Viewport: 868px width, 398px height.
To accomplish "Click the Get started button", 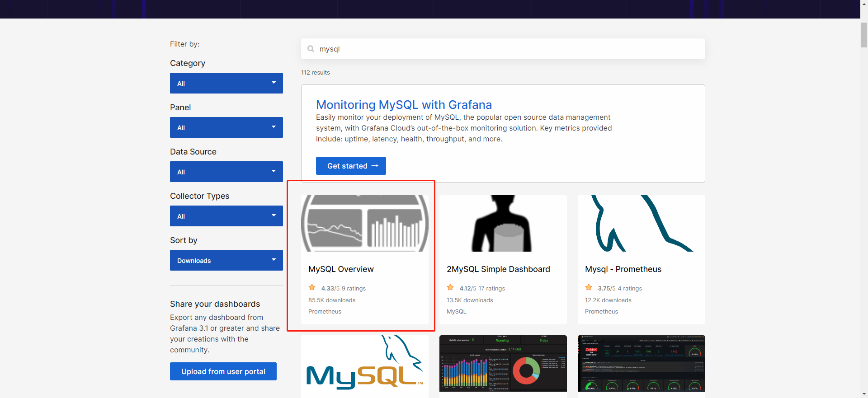I will pos(351,166).
